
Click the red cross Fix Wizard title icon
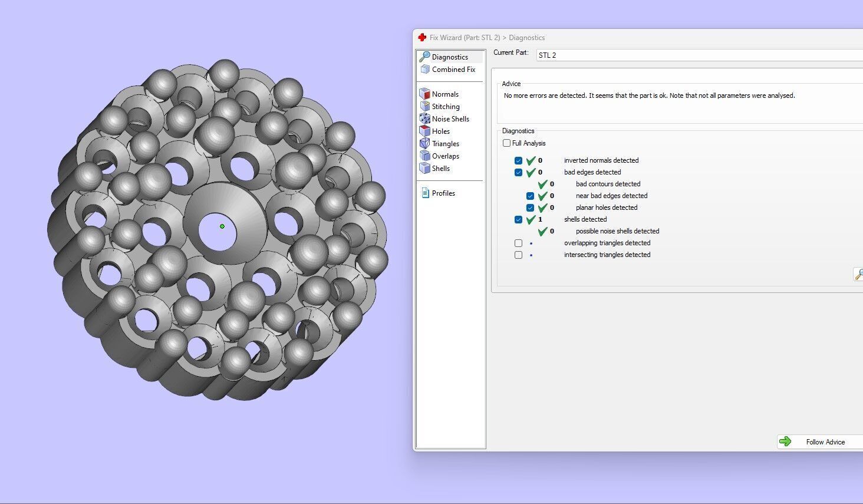(x=422, y=38)
